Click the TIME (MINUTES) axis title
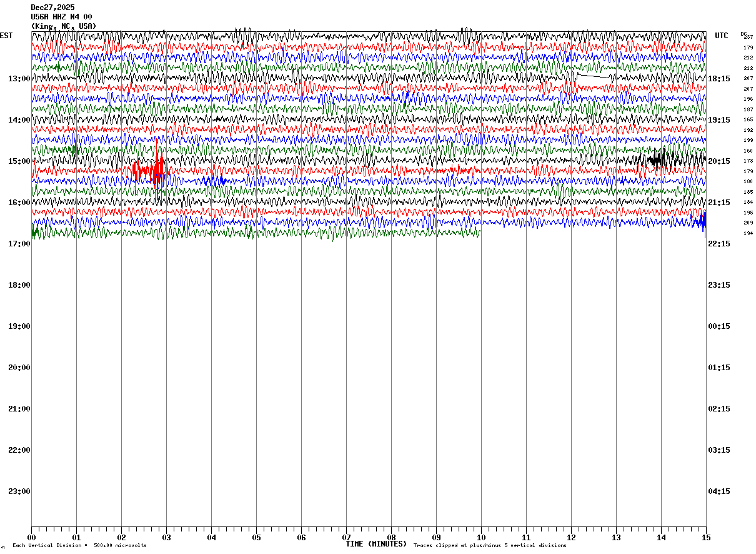 coord(376,544)
